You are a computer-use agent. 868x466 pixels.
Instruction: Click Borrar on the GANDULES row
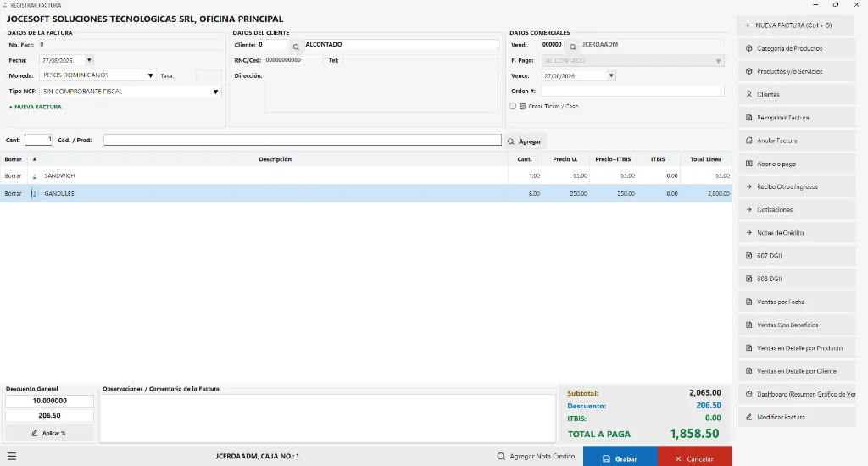(14, 194)
